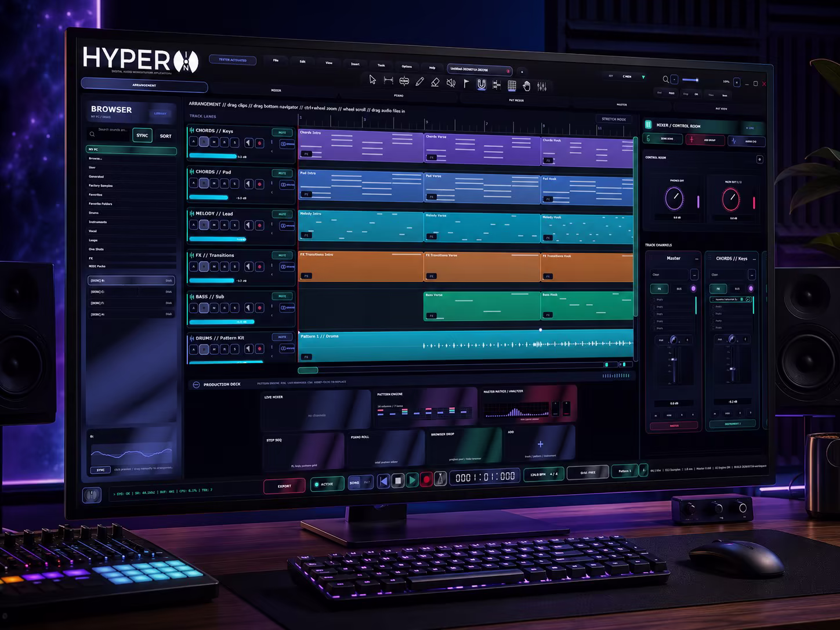Open the mixer faders toolbar icon
The width and height of the screenshot is (840, 630).
tap(542, 86)
